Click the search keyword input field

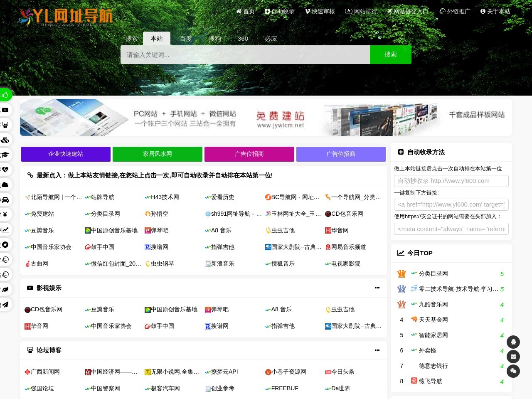245,54
